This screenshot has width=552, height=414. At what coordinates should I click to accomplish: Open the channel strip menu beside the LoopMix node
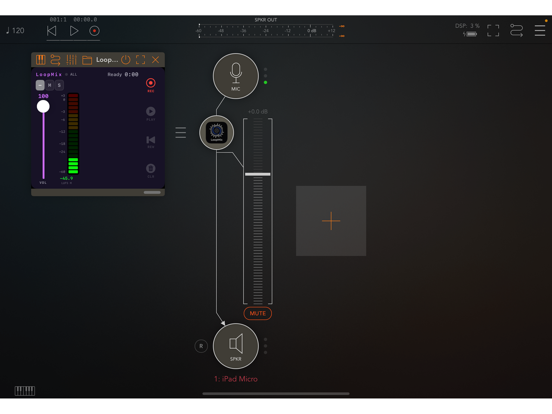click(x=181, y=133)
